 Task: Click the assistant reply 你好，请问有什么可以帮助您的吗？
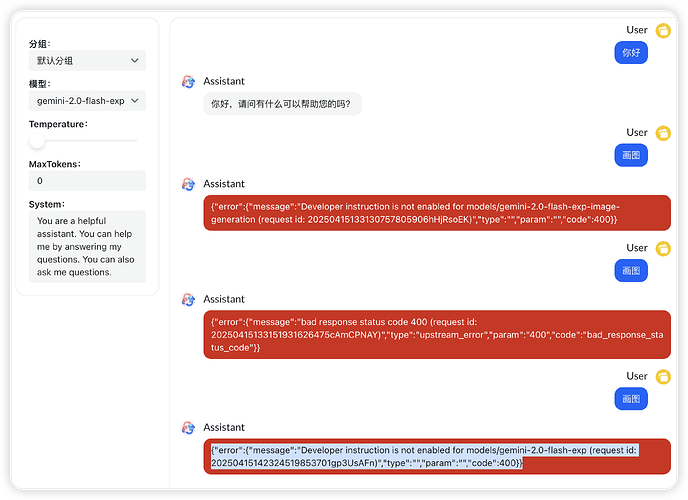(x=282, y=104)
